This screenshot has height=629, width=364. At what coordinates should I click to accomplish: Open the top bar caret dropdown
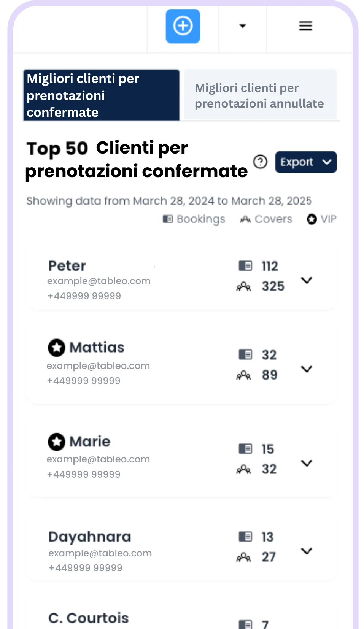[x=243, y=26]
